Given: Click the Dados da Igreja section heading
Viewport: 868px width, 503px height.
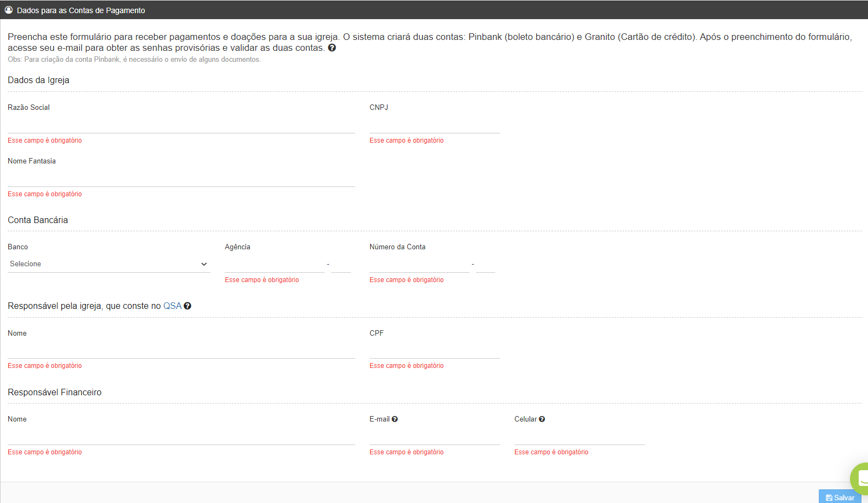Looking at the screenshot, I should 38,80.
